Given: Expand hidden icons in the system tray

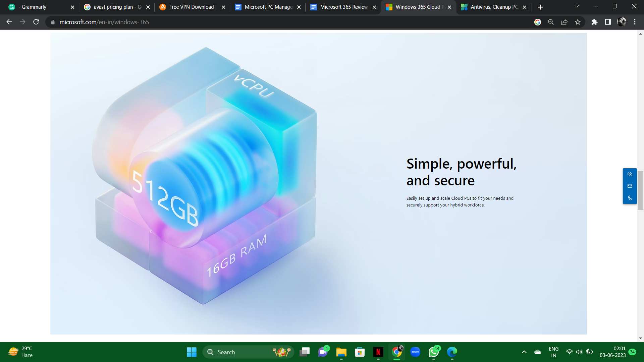Looking at the screenshot, I should pos(524,352).
